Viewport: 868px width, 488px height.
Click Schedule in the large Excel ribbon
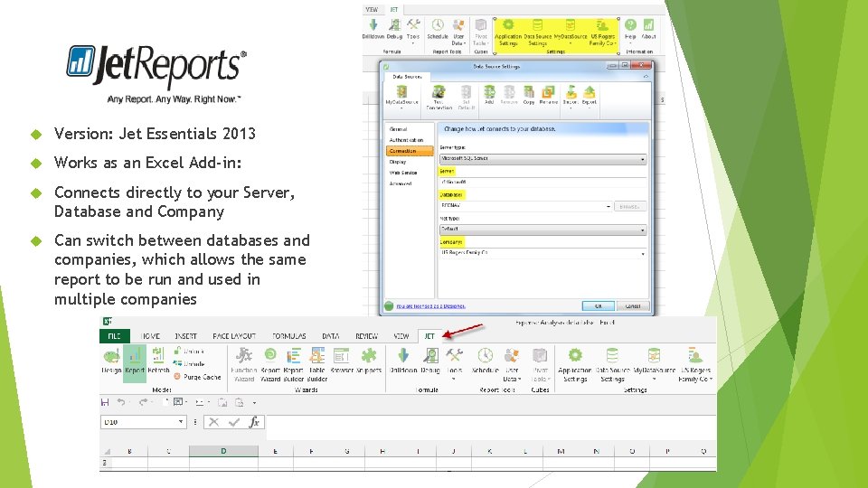(485, 361)
